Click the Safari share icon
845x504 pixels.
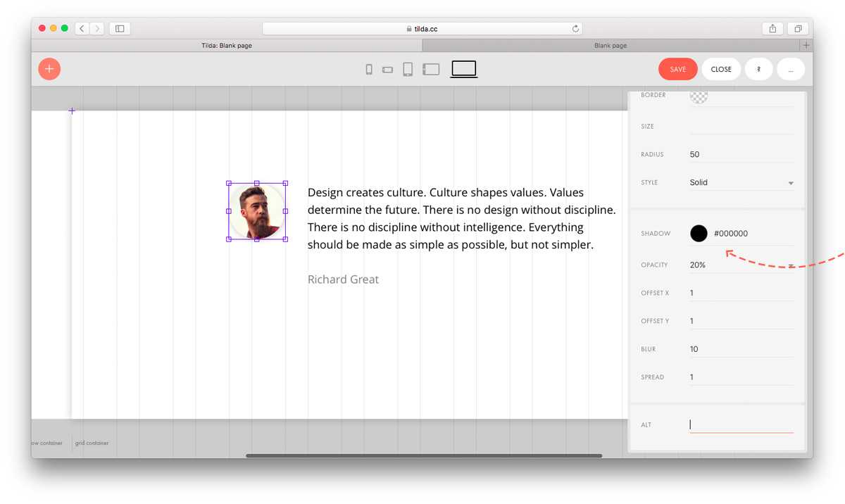click(772, 29)
